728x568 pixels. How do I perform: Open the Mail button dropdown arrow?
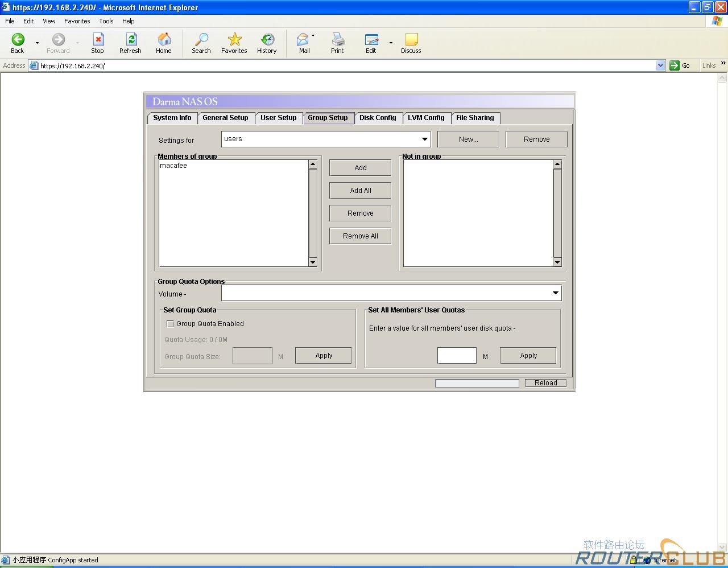coord(313,36)
